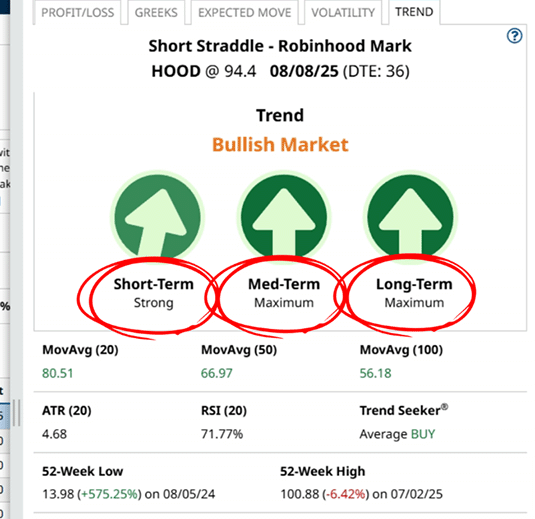The image size is (535, 519).
Task: Click the ATR (20) value 4.68
Action: pyautogui.click(x=54, y=434)
